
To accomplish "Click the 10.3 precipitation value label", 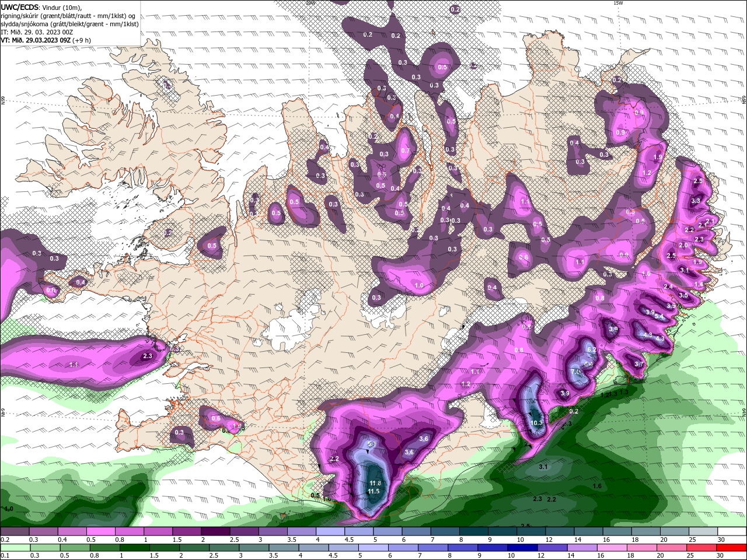I will click(537, 423).
